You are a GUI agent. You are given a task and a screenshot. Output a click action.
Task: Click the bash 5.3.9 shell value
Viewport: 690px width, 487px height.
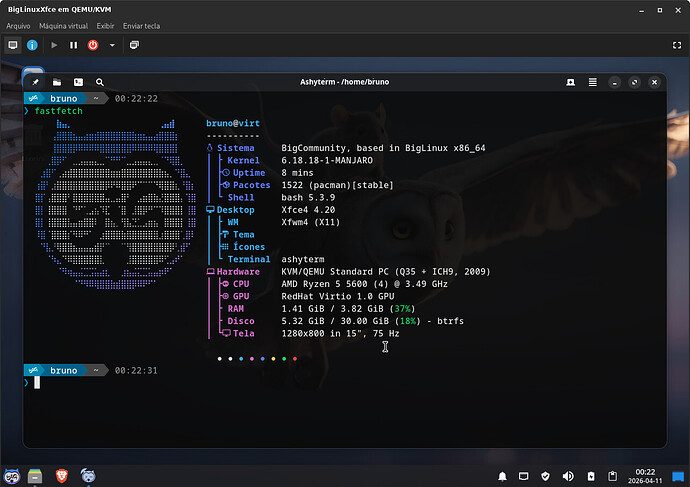(x=308, y=197)
